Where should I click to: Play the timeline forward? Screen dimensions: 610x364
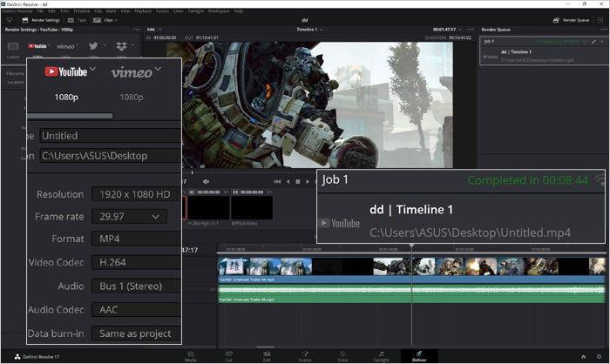pos(308,182)
